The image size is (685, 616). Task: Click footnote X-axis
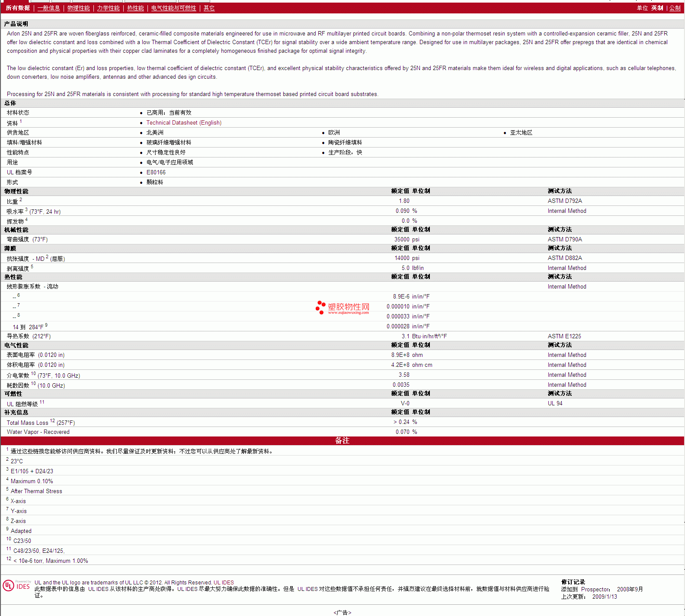click(18, 501)
